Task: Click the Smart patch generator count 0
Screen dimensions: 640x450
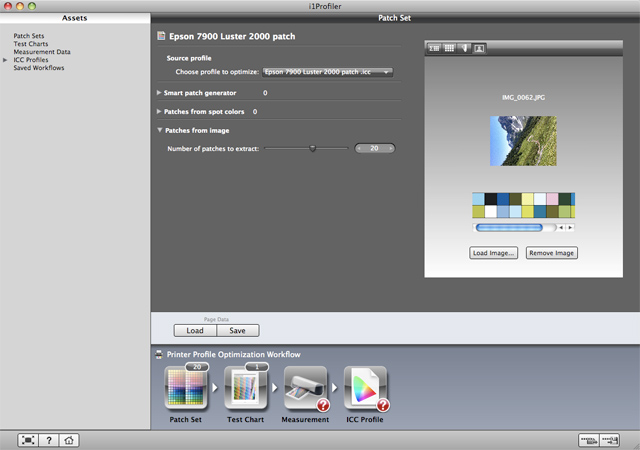Action: coord(265,93)
